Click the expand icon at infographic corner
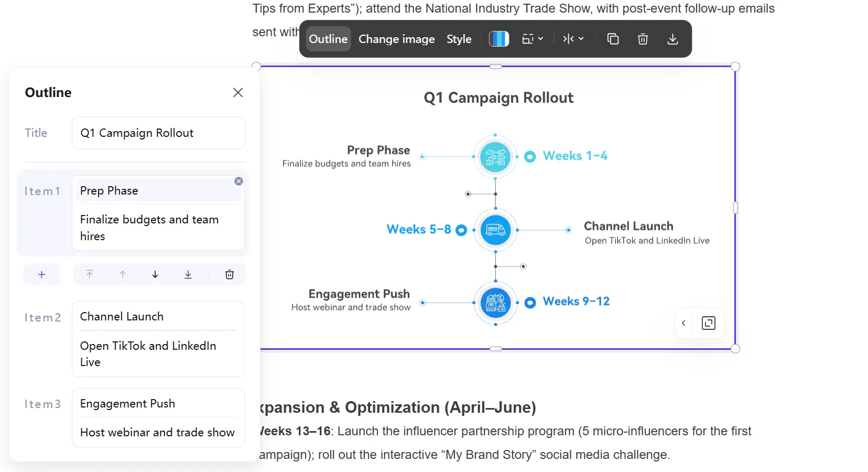This screenshot has width=868, height=472. 708,323
